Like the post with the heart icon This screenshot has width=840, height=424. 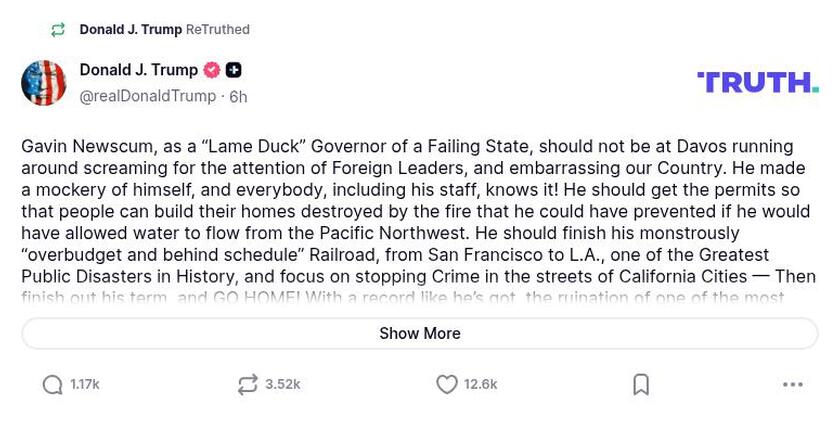click(x=447, y=385)
